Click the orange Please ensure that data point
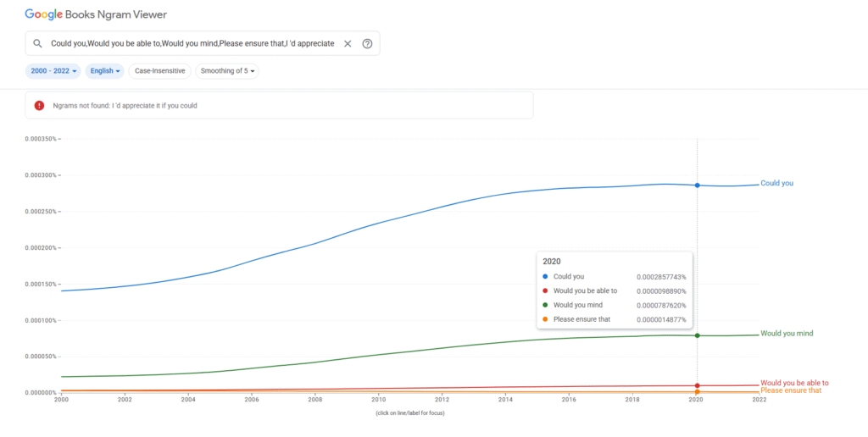Viewport: 868px width, 437px height. point(698,391)
